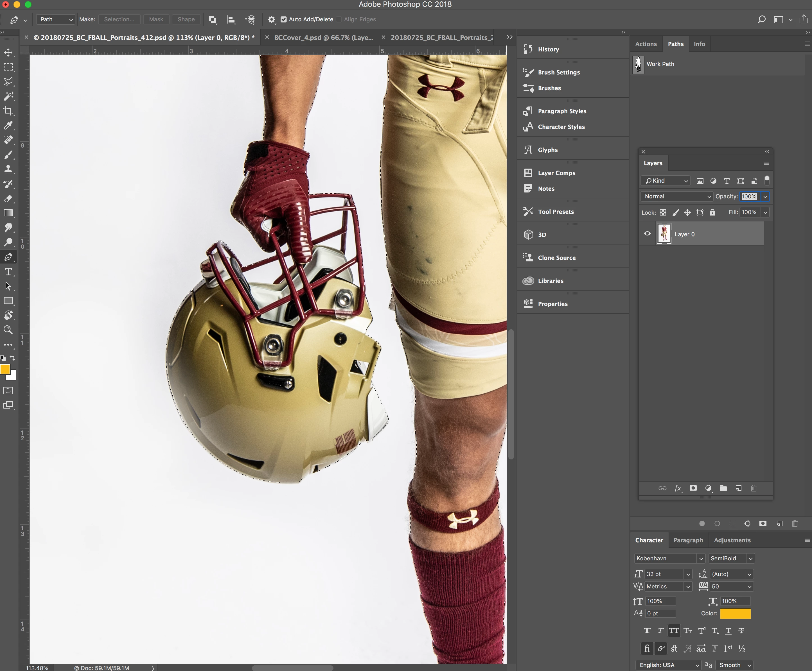Expand the Kobenhavn font family dropdown
812x671 pixels.
701,559
